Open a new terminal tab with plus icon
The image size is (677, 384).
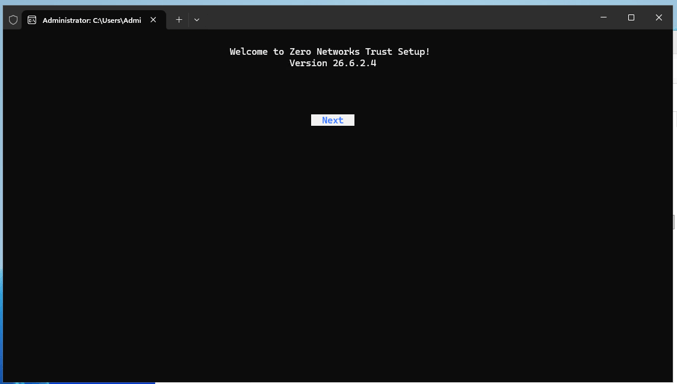(179, 20)
